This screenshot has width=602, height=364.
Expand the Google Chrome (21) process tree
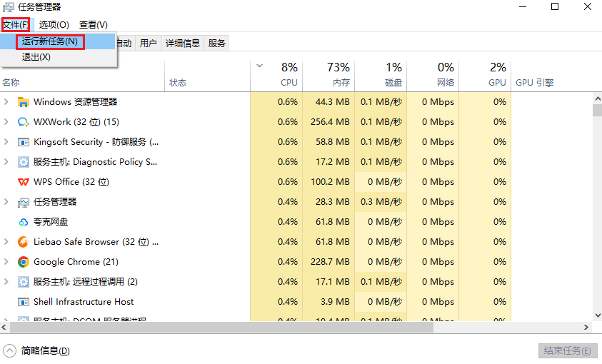point(6,262)
